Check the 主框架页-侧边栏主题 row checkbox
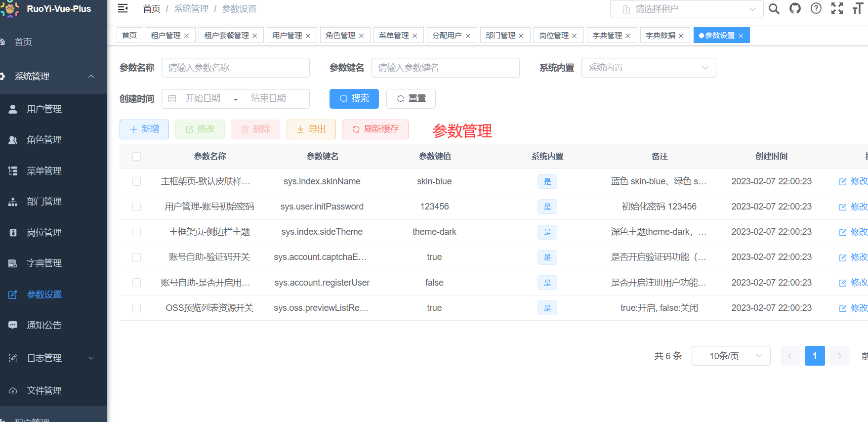868x422 pixels. (x=137, y=232)
